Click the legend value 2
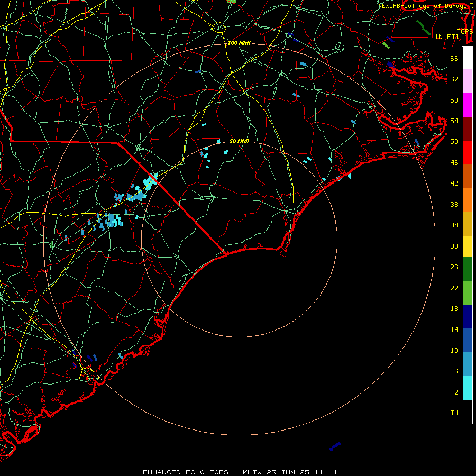The height and width of the screenshot is (476, 476). [x=456, y=392]
